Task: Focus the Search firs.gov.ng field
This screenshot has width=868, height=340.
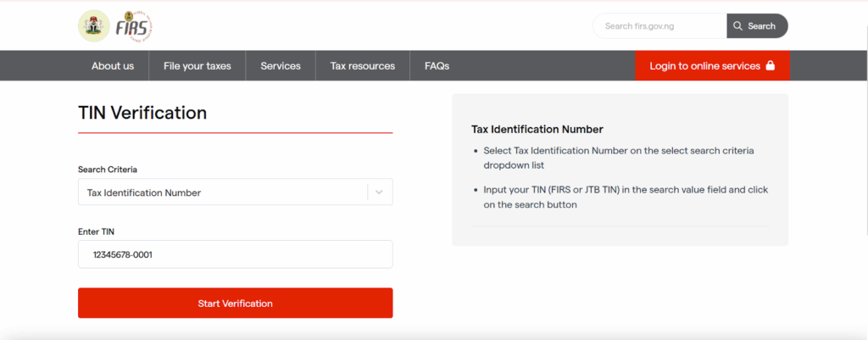Action: pyautogui.click(x=659, y=26)
